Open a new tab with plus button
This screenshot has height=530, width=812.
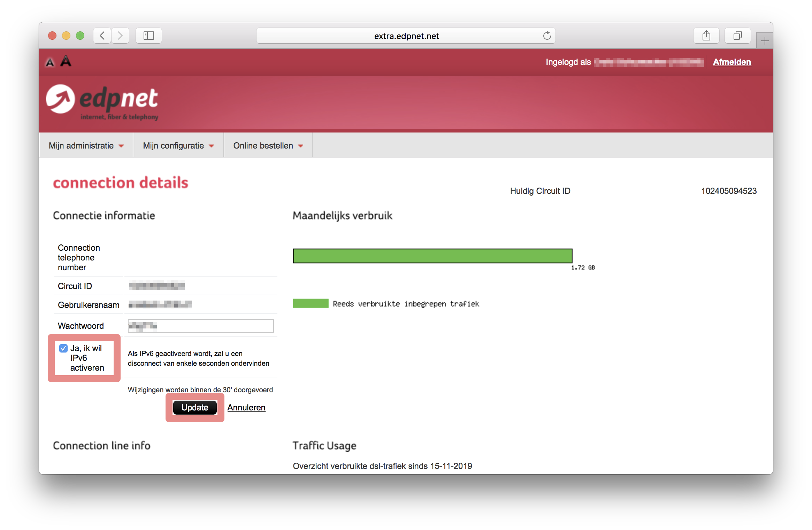pyautogui.click(x=765, y=41)
